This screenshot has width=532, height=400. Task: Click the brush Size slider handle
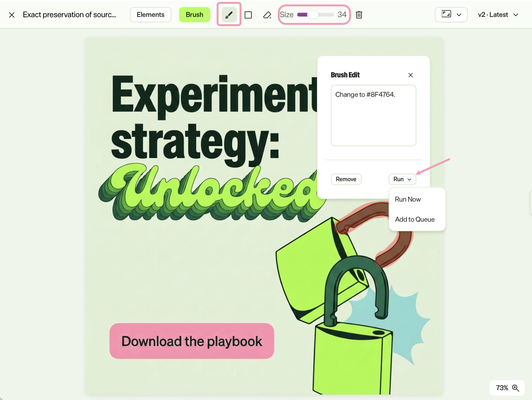313,15
